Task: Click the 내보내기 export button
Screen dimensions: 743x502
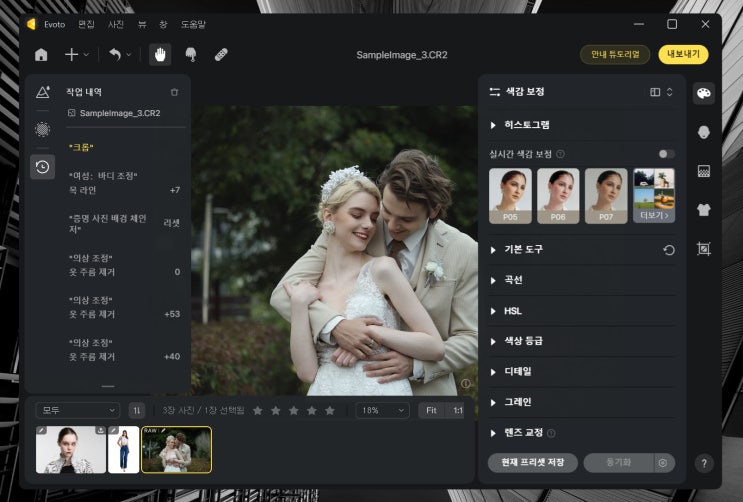Action: (683, 55)
